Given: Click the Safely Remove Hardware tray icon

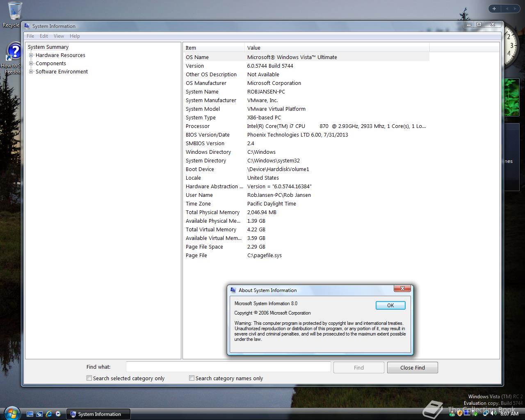Looking at the screenshot, I should coord(475,414).
